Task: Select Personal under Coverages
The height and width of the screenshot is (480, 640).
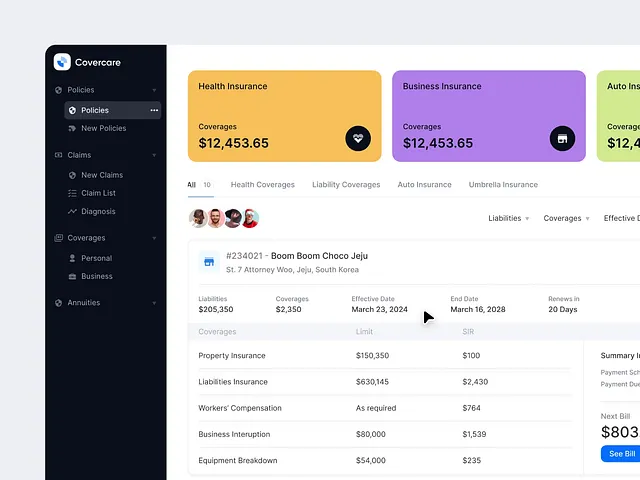Action: (x=96, y=258)
